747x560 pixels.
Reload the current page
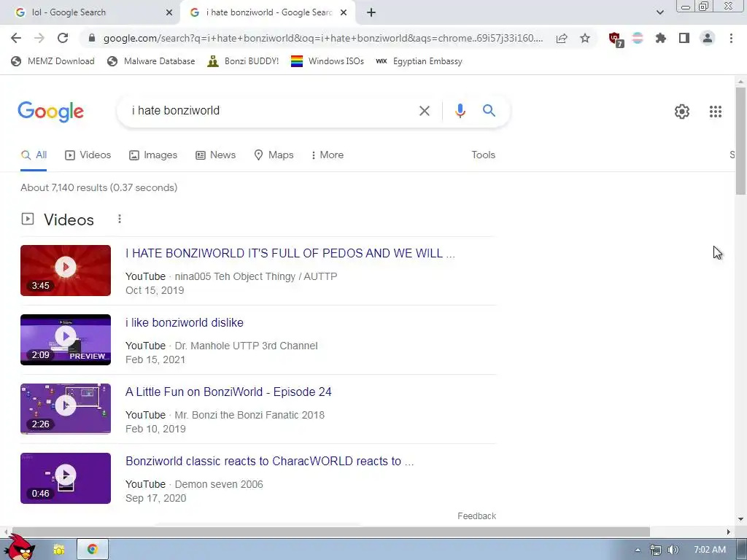[x=63, y=38]
